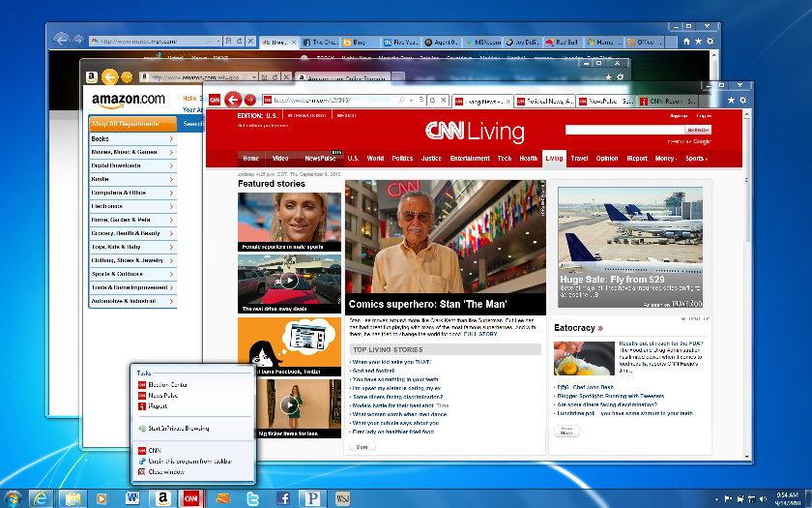Open the tools gear in CNN browser window

(743, 101)
